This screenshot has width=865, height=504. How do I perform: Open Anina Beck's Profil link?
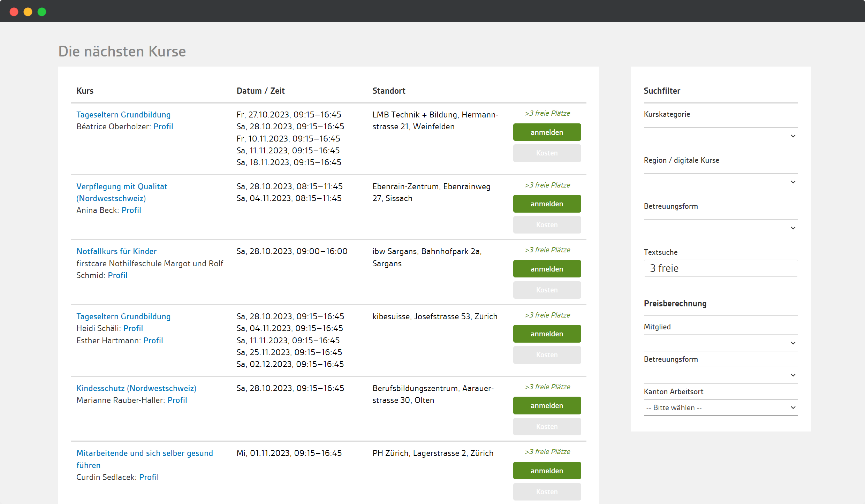pos(131,210)
